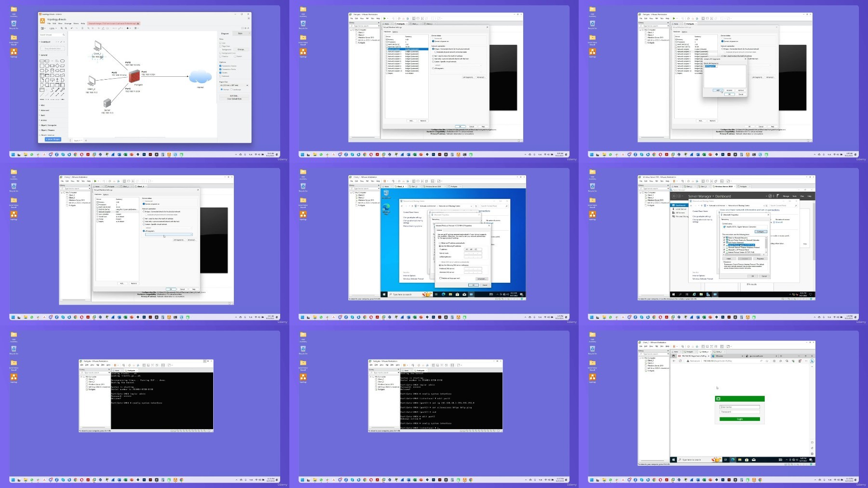Open the 120% zoom dropdown in draw.io
The image size is (868, 488).
point(53,28)
